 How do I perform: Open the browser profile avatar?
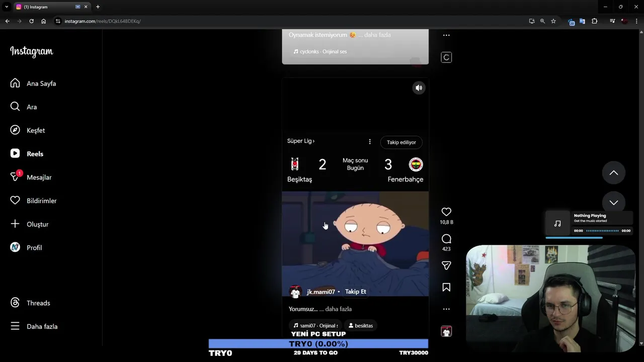[x=624, y=21]
